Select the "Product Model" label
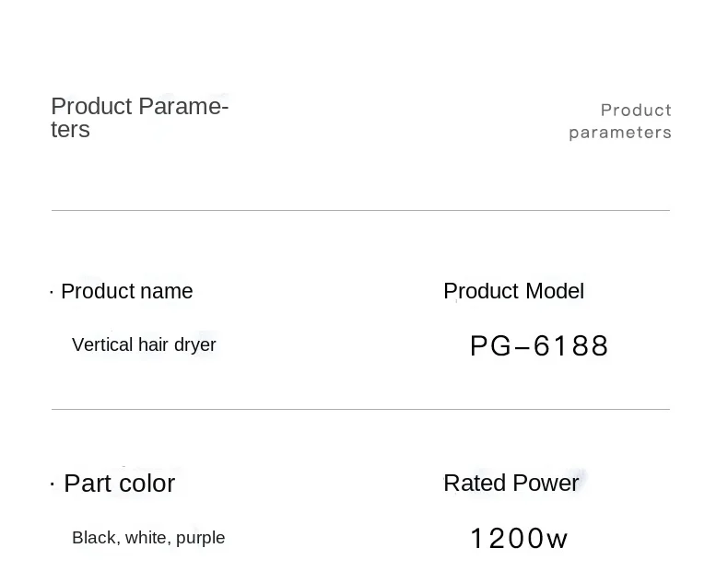The image size is (728, 583). pyautogui.click(x=513, y=291)
